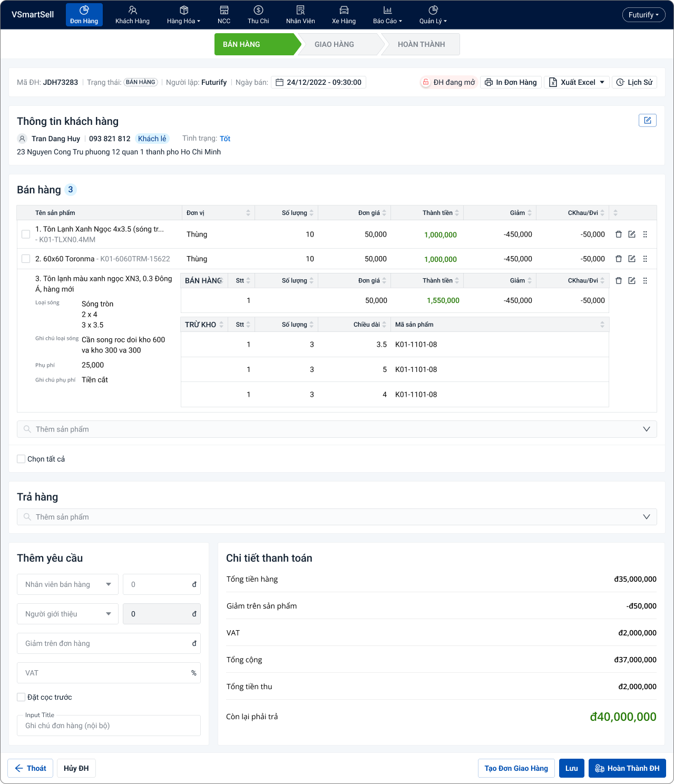Click In Đơn Hàng print button
This screenshot has height=784, width=674.
510,82
